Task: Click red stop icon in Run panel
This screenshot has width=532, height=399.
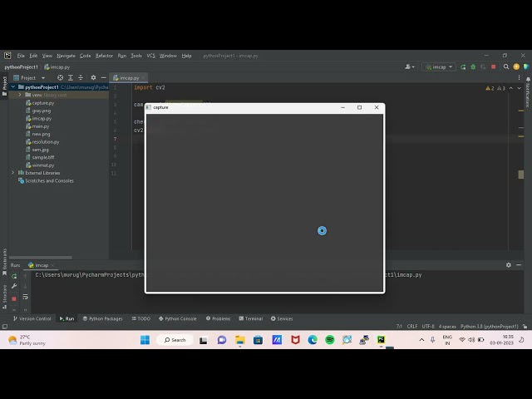Action: [x=14, y=298]
